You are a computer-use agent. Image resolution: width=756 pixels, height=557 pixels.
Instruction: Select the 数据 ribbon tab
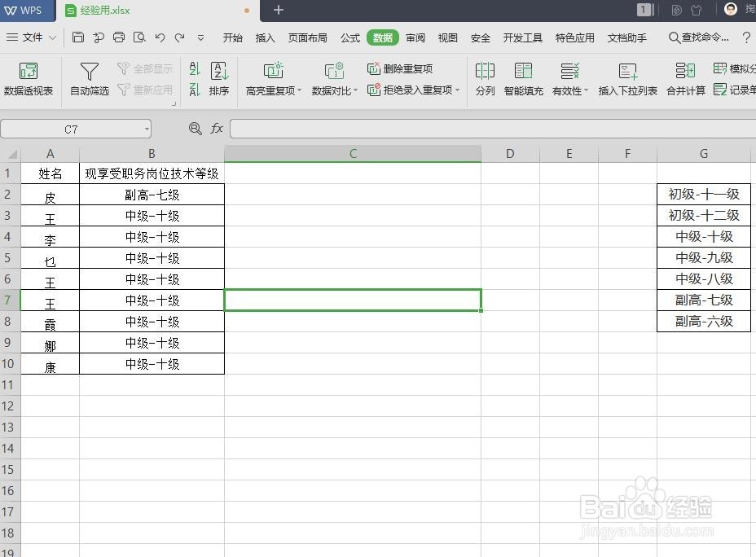[382, 37]
